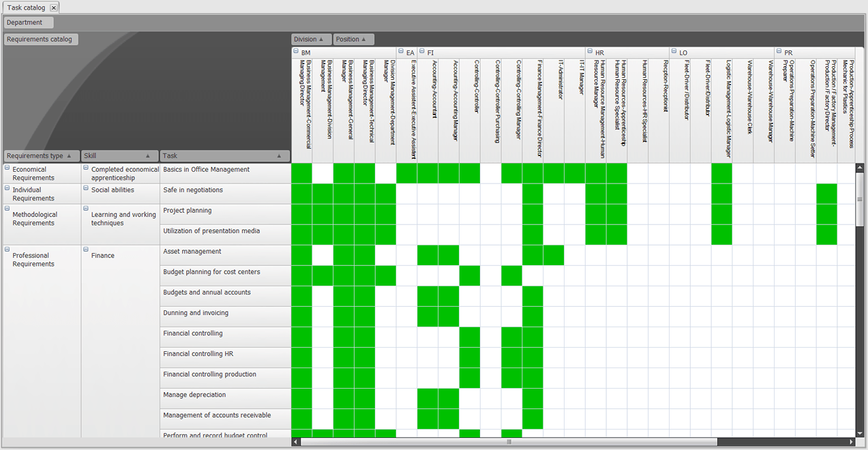Click the Department button
The width and height of the screenshot is (868, 450).
pyautogui.click(x=24, y=22)
